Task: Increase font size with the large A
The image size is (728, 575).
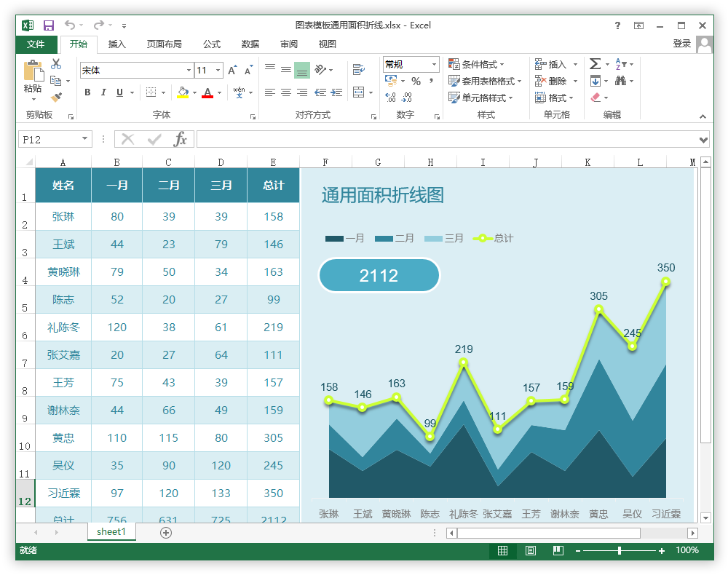Action: pyautogui.click(x=232, y=70)
